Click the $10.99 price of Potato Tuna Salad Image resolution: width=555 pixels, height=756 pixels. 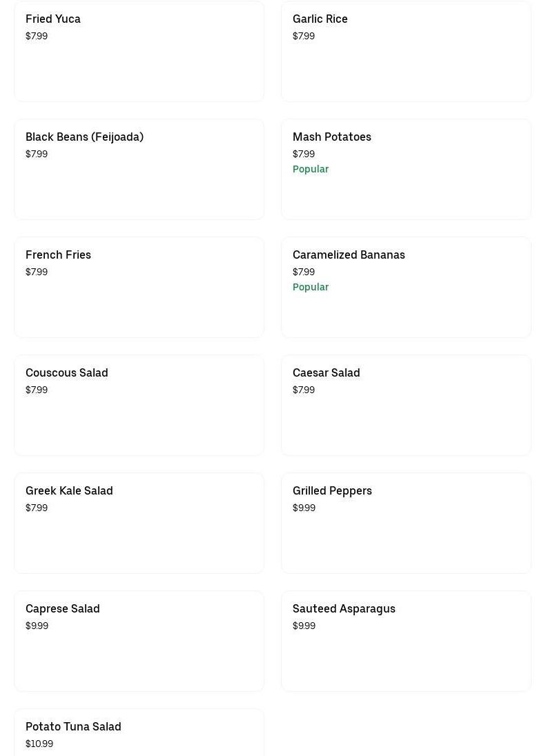(39, 744)
